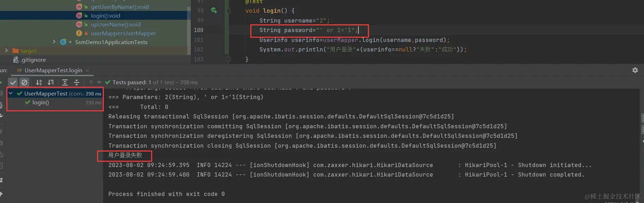Viewport: 644px width, 203px height.
Task: Show more test toolbar actions chevron
Action: coord(99,82)
